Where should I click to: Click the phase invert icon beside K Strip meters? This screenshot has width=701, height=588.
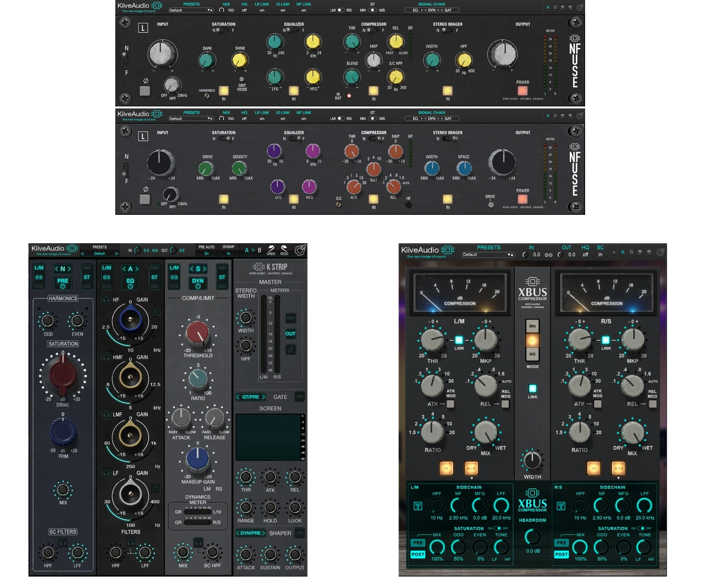(291, 350)
